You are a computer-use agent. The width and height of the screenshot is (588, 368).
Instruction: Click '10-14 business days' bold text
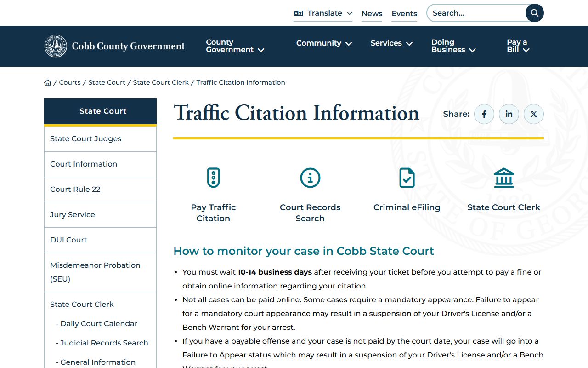pyautogui.click(x=275, y=272)
